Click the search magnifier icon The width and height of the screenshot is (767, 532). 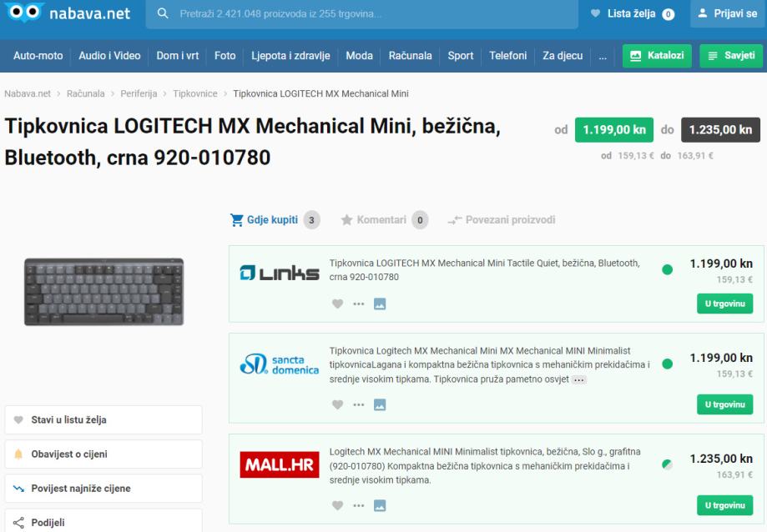tap(163, 13)
